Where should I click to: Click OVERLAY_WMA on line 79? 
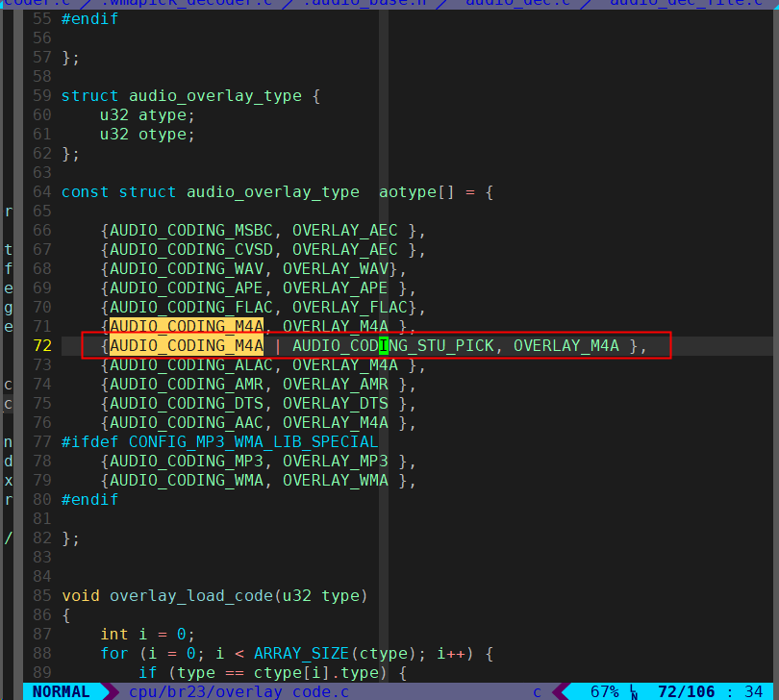click(x=336, y=481)
